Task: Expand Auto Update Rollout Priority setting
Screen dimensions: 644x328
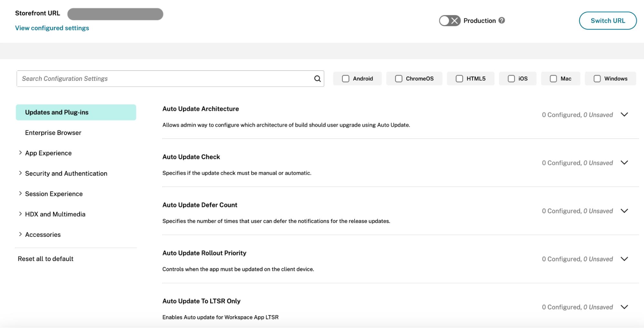Action: [624, 259]
